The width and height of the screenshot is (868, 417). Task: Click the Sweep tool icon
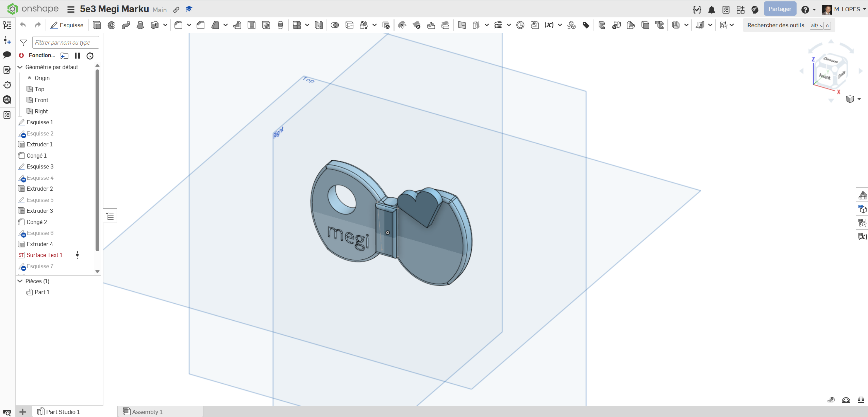[x=126, y=25]
